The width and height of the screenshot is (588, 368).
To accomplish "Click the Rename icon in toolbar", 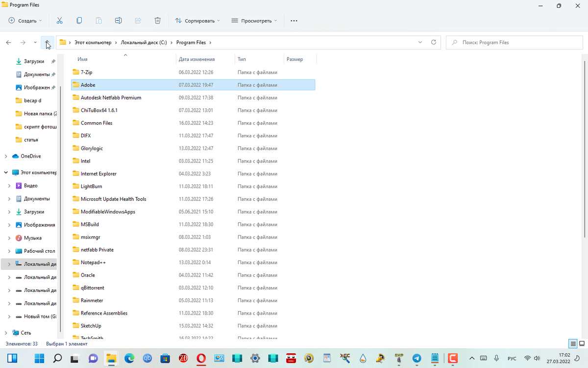I will [x=118, y=21].
